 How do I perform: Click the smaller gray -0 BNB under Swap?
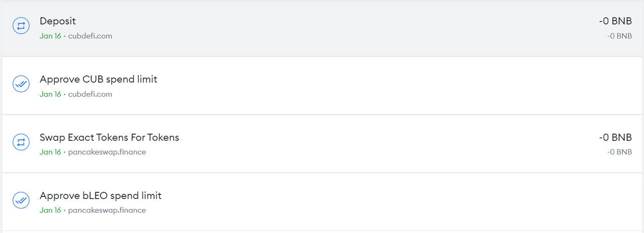tap(619, 152)
